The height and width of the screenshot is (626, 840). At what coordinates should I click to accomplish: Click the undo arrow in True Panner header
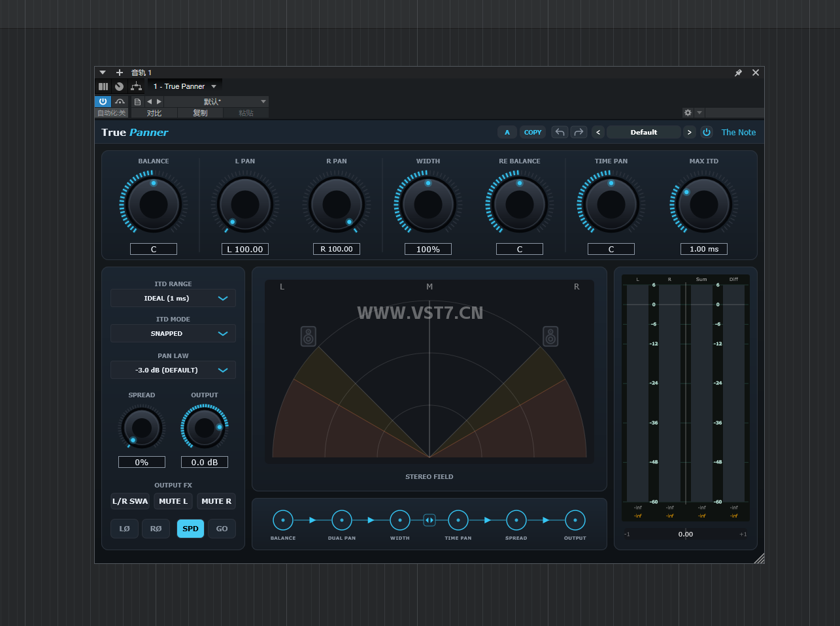pos(560,132)
